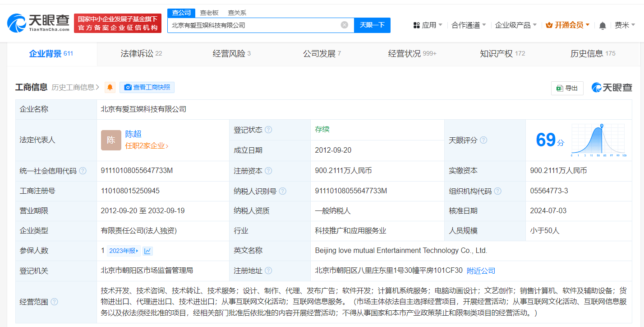Click 小于50人 staff size value
Image resolution: width=644 pixels, height=327 pixels.
point(545,231)
